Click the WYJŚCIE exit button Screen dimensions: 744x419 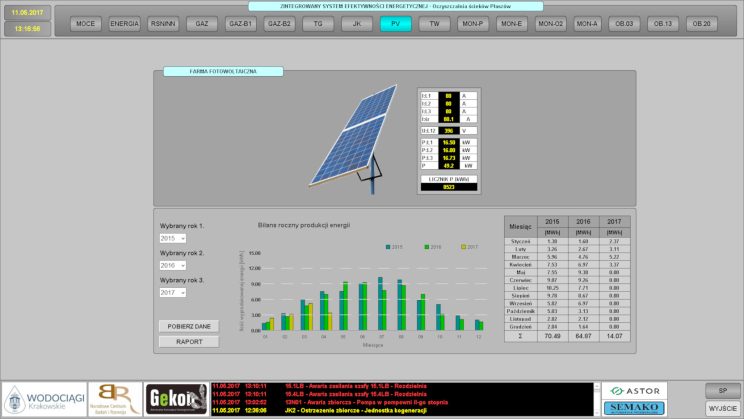(721, 408)
